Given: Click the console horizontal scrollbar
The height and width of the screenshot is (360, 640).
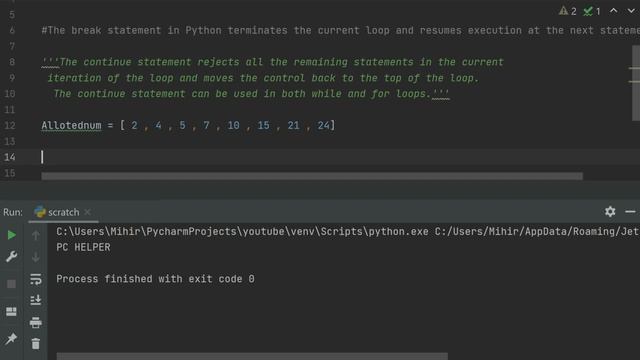Looking at the screenshot, I should (x=252, y=357).
